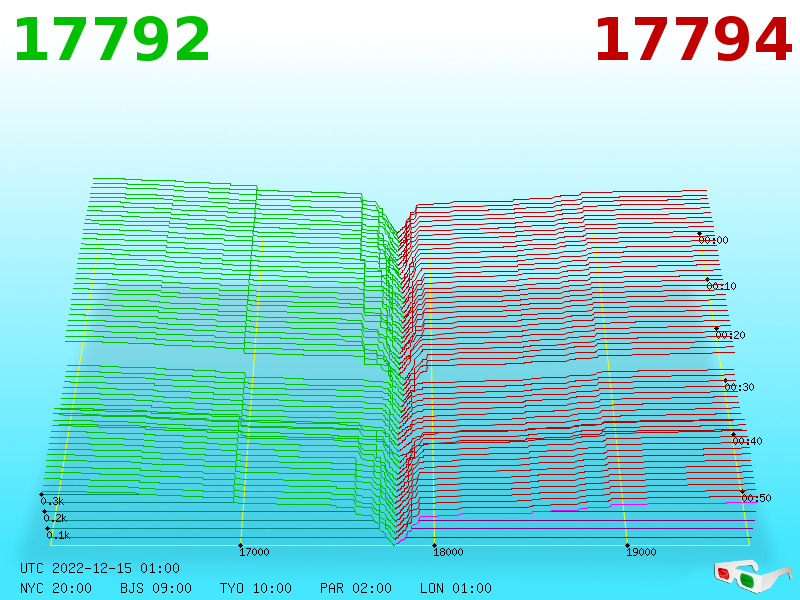This screenshot has height=600, width=800.
Task: Click the 00:20 time axis marker
Action: click(731, 335)
